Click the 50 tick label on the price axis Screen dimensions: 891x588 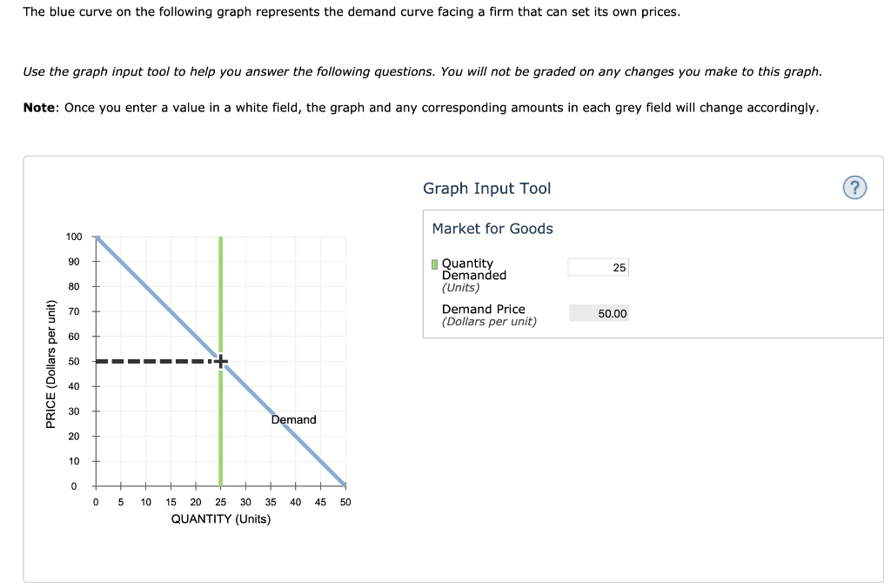74,361
